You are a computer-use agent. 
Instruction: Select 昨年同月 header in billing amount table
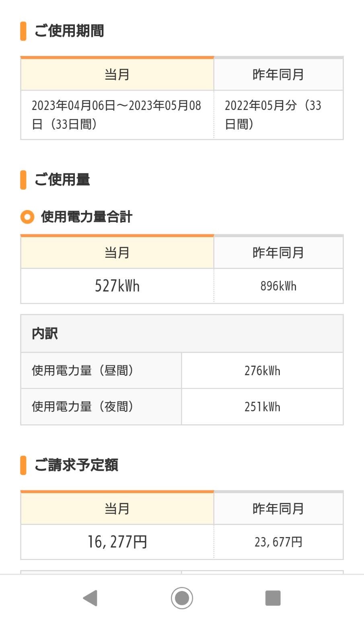[x=278, y=508]
